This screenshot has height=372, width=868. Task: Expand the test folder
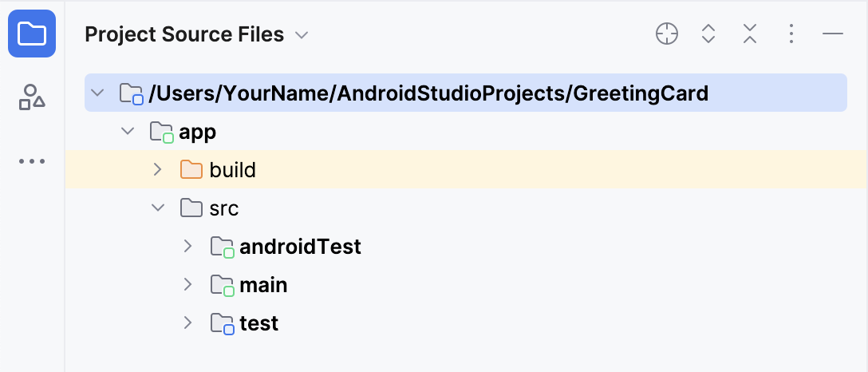coord(187,323)
